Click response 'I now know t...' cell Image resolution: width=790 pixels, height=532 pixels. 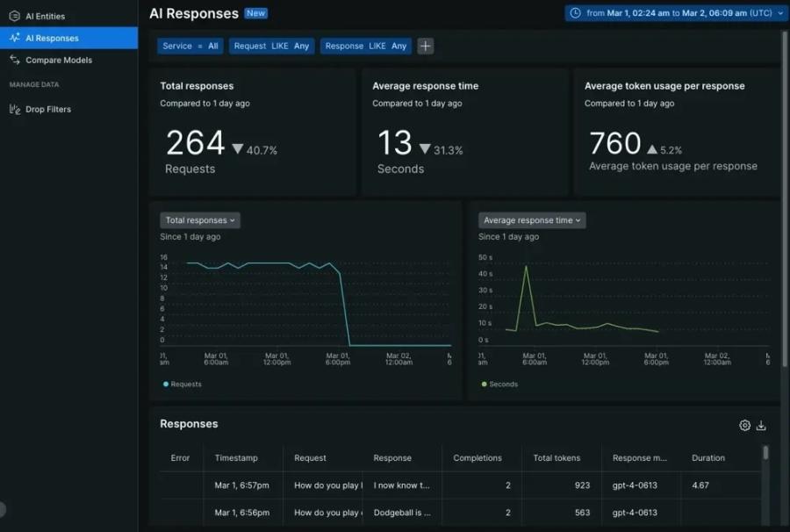[401, 485]
